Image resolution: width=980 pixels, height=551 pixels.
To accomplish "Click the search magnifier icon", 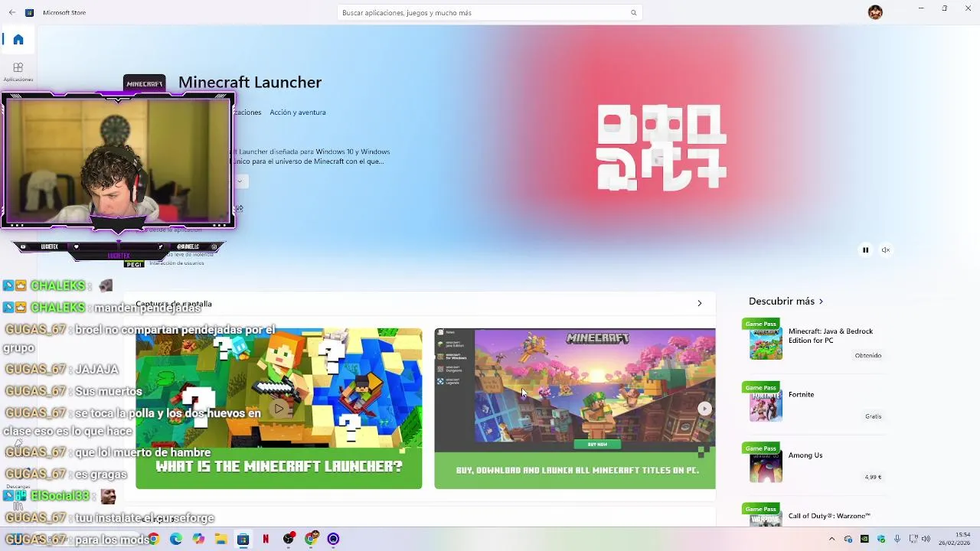I will 633,12.
